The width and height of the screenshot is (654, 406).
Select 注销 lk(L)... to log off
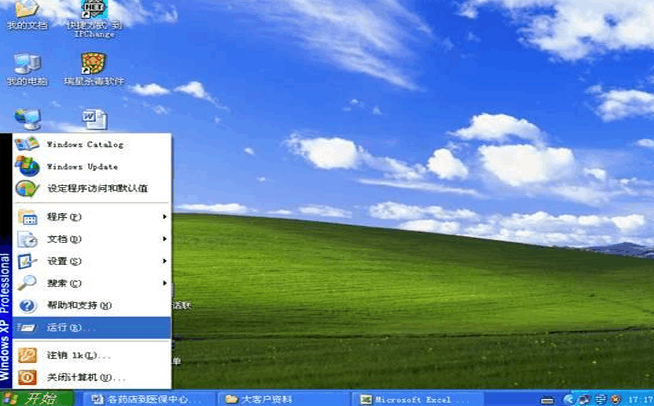(x=92, y=356)
